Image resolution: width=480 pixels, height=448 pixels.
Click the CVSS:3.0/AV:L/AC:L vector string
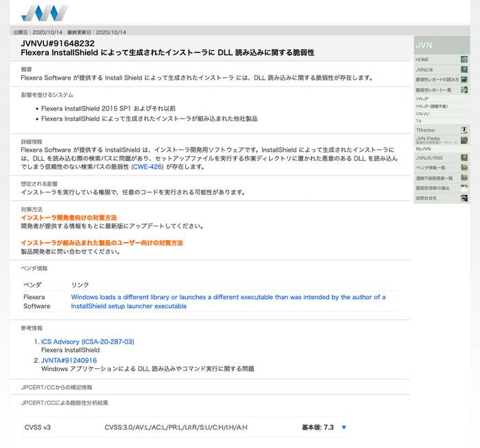pyautogui.click(x=176, y=427)
